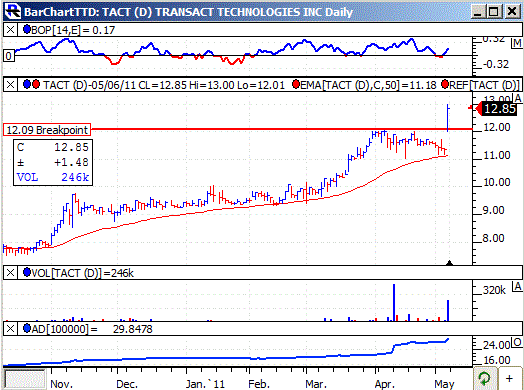Viewport: 524px width, 390px height.
Task: Click the AD[100000]= 29.8478 title text
Action: click(x=92, y=329)
